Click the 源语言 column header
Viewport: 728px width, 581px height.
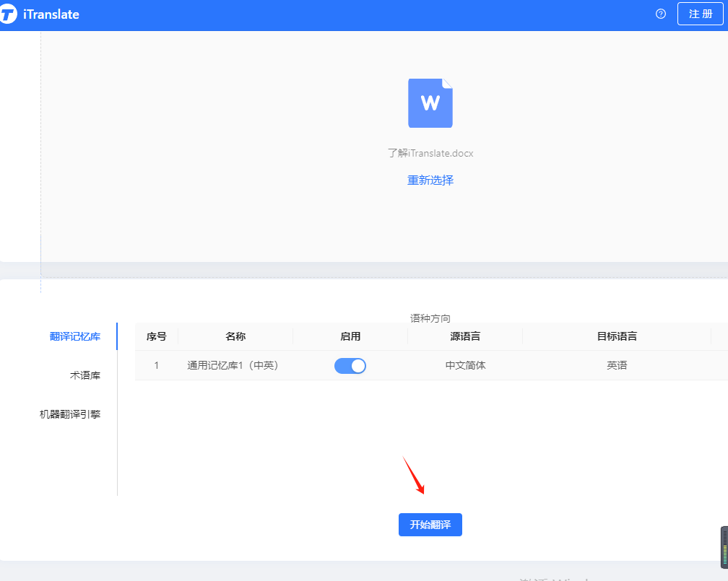pyautogui.click(x=465, y=336)
